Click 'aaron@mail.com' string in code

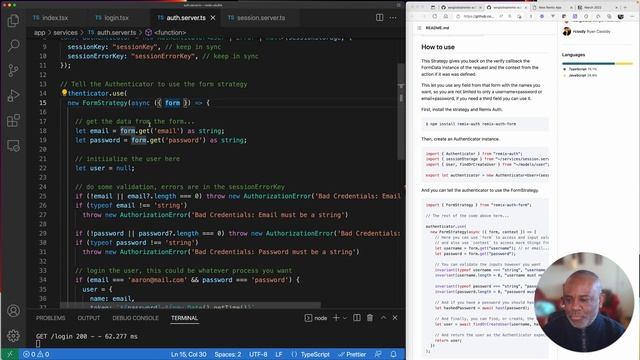pos(158,280)
